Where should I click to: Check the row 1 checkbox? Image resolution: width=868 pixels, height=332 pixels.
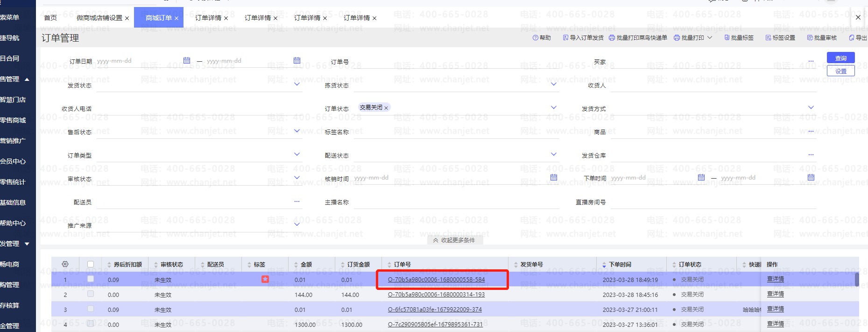tap(91, 279)
